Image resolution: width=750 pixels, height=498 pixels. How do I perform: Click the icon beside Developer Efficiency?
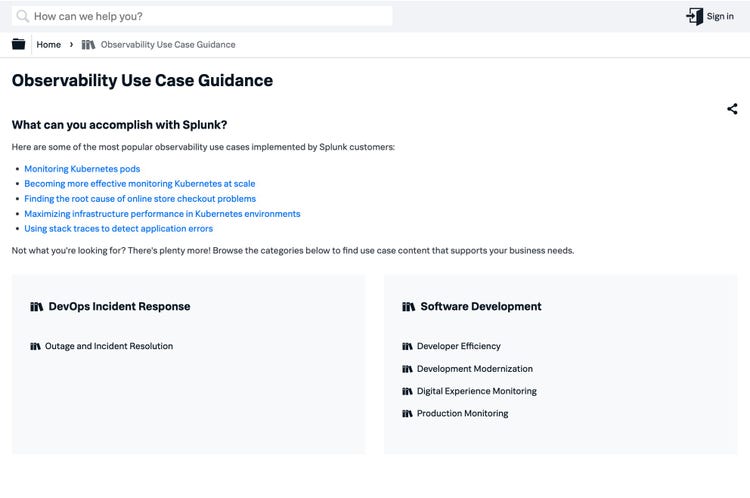coord(407,346)
